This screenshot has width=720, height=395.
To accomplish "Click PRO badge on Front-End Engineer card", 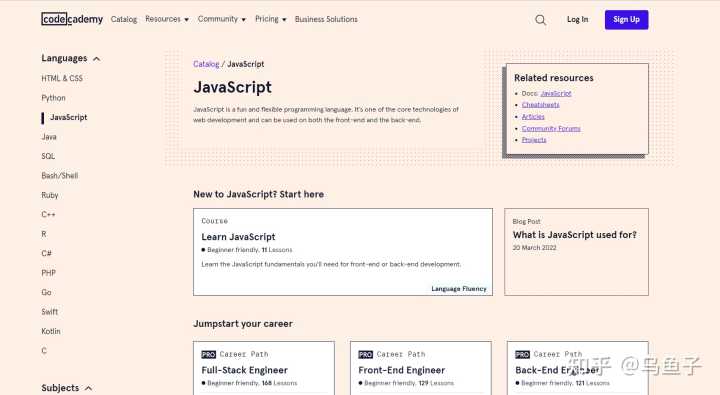I will click(366, 355).
